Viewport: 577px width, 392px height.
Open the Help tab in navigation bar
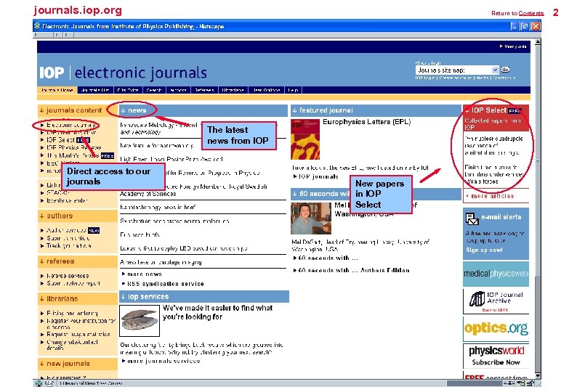(294, 90)
